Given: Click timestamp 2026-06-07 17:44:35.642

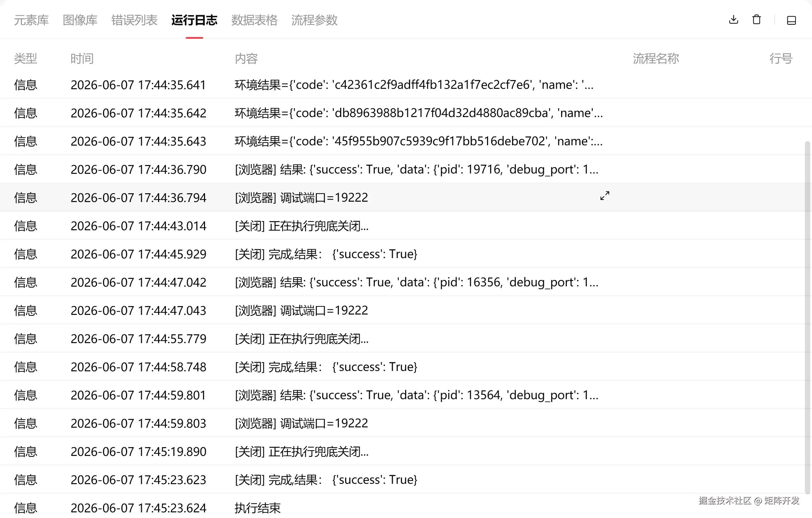Looking at the screenshot, I should 138,113.
